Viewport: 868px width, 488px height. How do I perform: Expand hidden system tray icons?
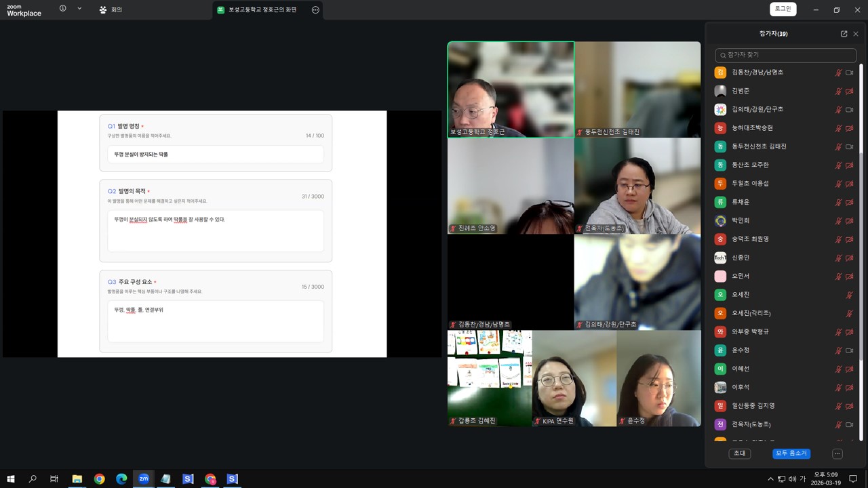770,479
